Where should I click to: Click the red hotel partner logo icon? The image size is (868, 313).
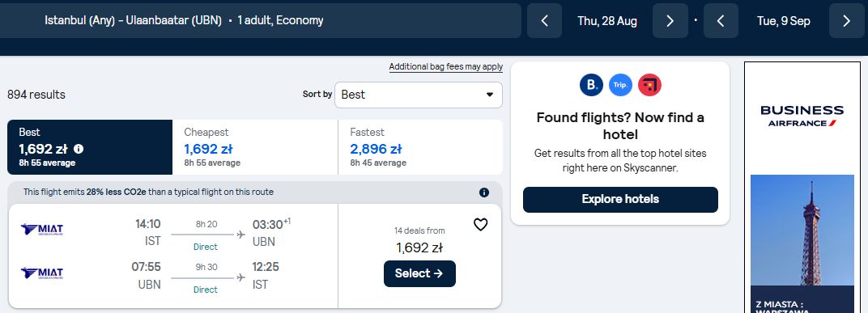pyautogui.click(x=650, y=85)
